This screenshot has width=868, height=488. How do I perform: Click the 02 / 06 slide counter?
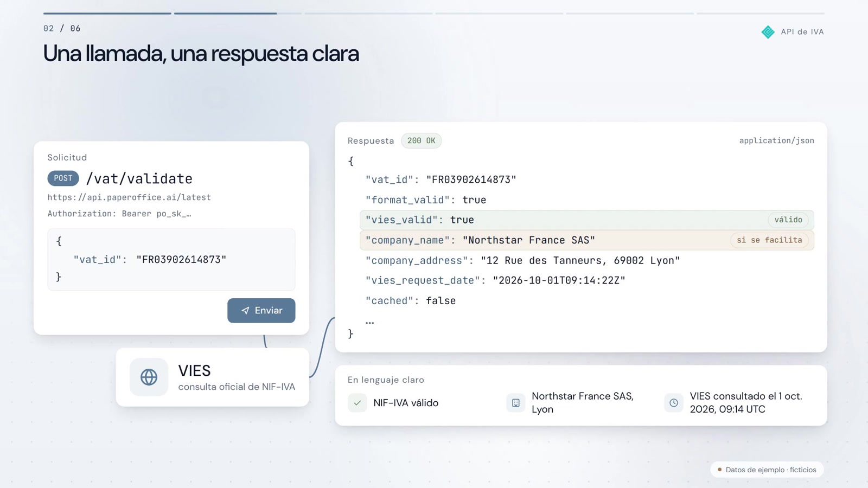(x=62, y=28)
